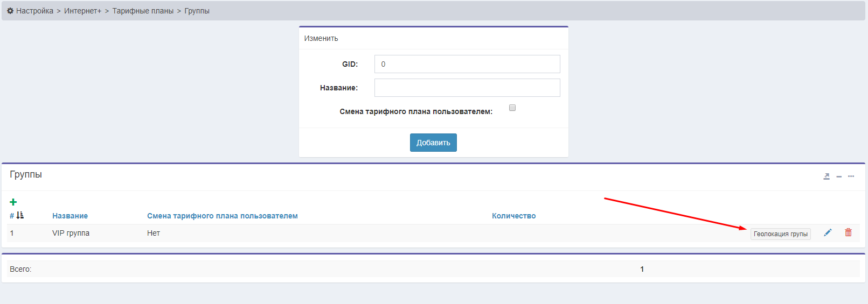Click the gear icon in the breadcrumb
The width and height of the screenshot is (868, 304).
coord(10,11)
